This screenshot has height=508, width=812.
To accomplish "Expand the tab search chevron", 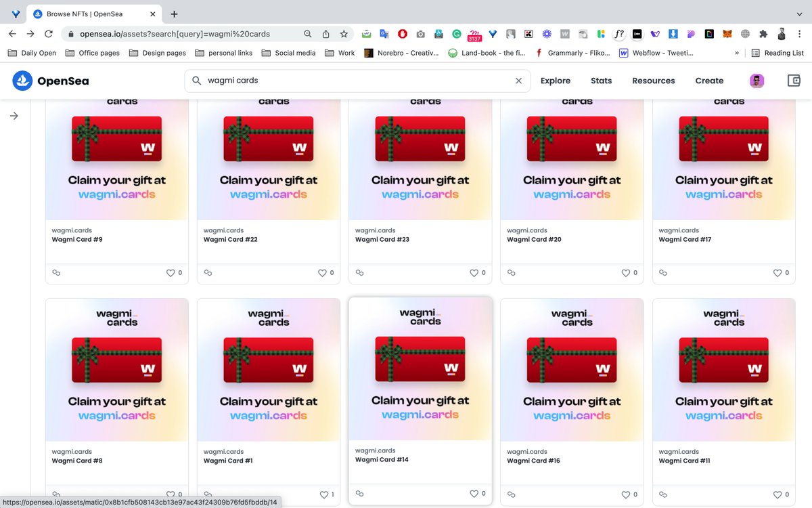I will [x=799, y=14].
